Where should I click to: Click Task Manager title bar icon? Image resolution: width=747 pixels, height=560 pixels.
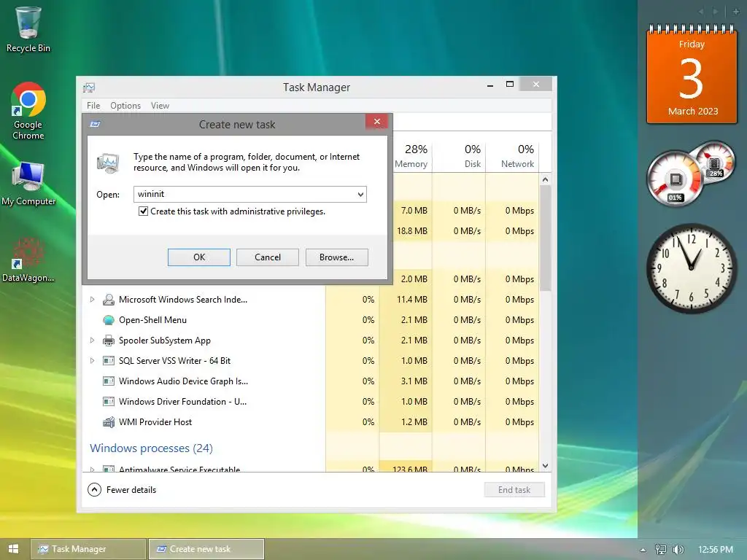(x=89, y=87)
